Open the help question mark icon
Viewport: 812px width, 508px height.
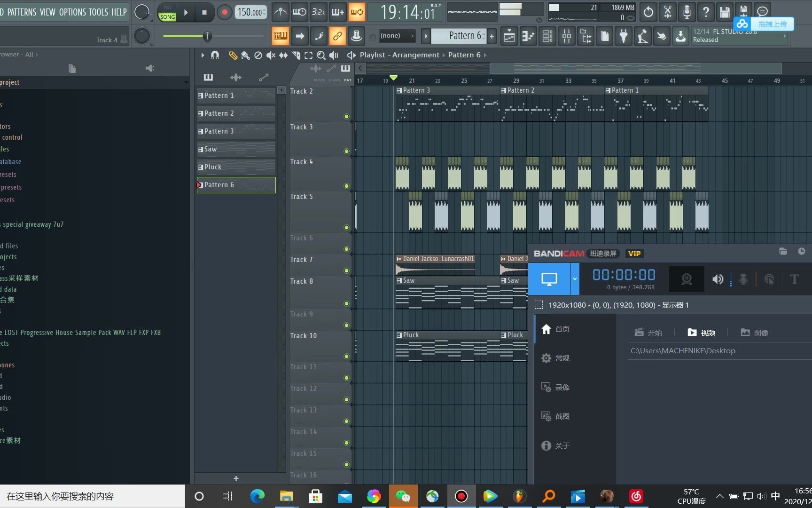(706, 12)
